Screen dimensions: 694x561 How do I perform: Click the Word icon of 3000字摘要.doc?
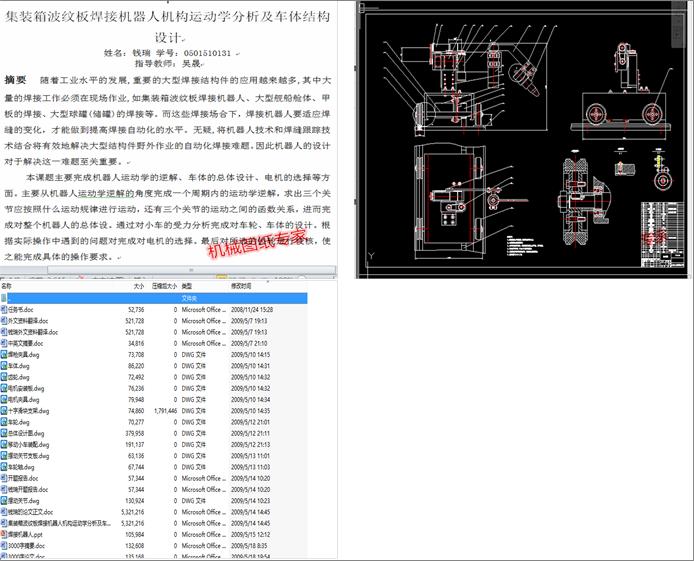(x=4, y=546)
